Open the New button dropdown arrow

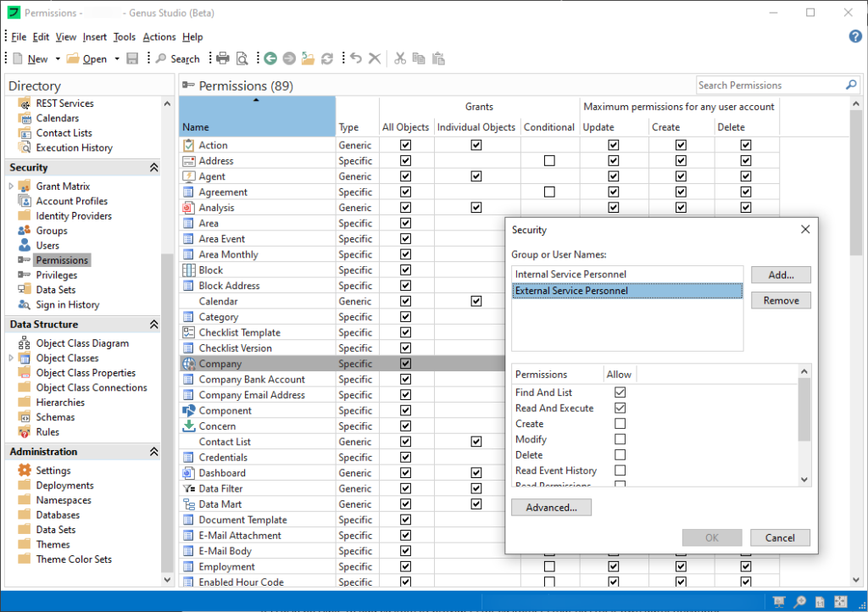coord(58,58)
